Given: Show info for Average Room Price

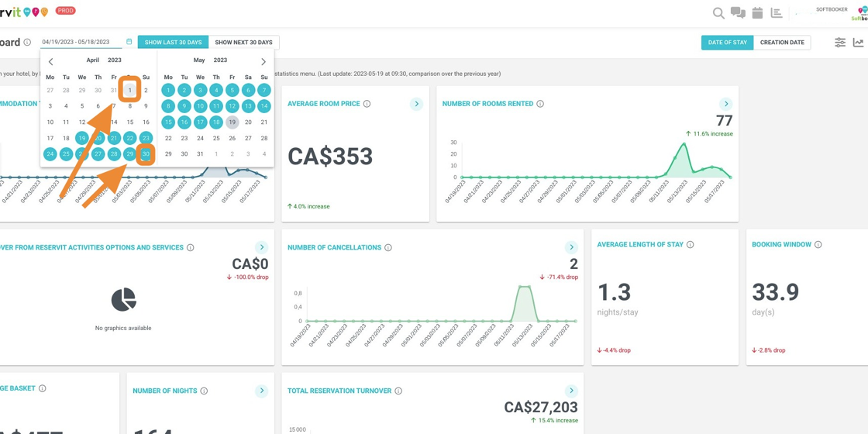Looking at the screenshot, I should pyautogui.click(x=367, y=104).
